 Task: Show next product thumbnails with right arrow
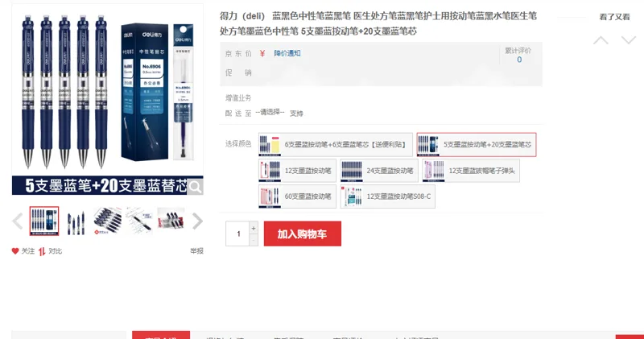point(197,221)
